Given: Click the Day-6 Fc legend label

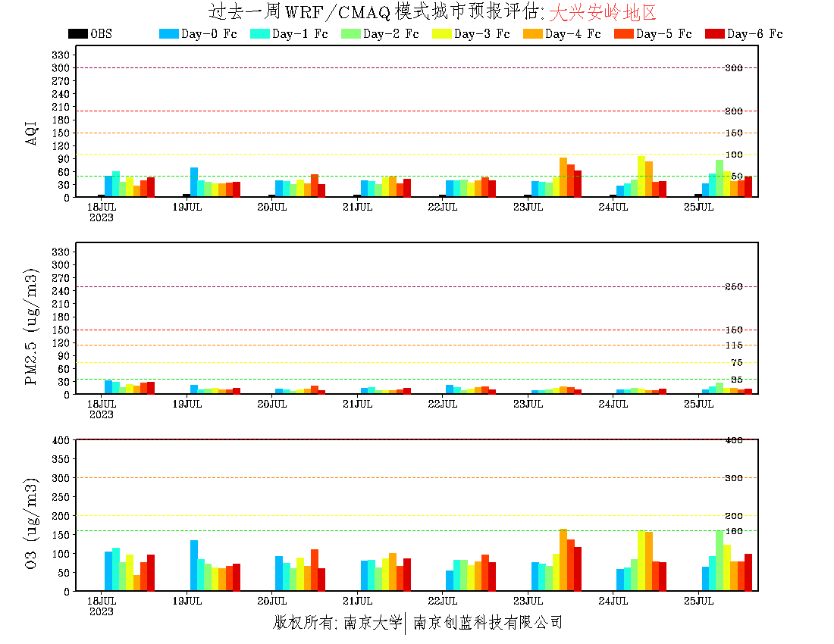Looking at the screenshot, I should tap(754, 34).
